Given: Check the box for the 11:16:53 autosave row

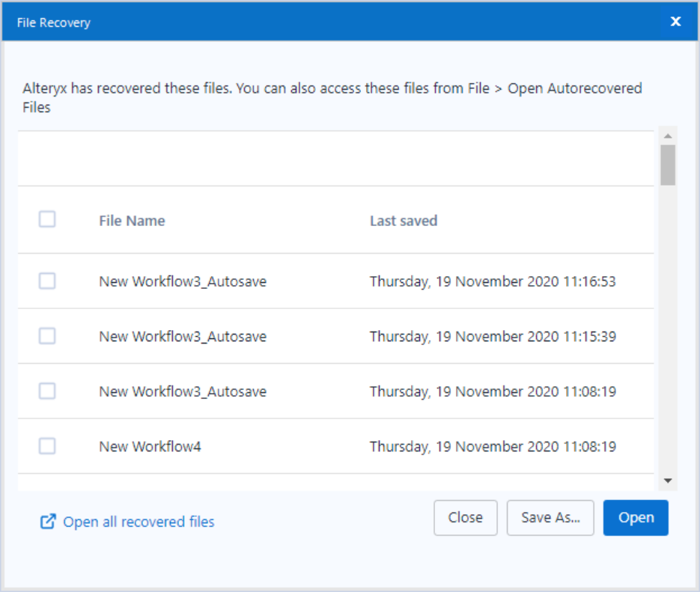Looking at the screenshot, I should click(47, 281).
